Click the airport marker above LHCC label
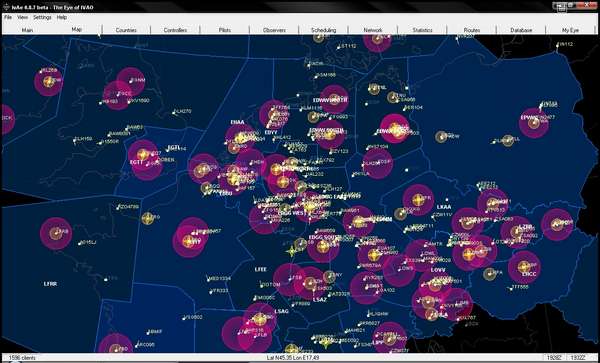Image resolution: width=600 pixels, height=363 pixels. pos(523,267)
